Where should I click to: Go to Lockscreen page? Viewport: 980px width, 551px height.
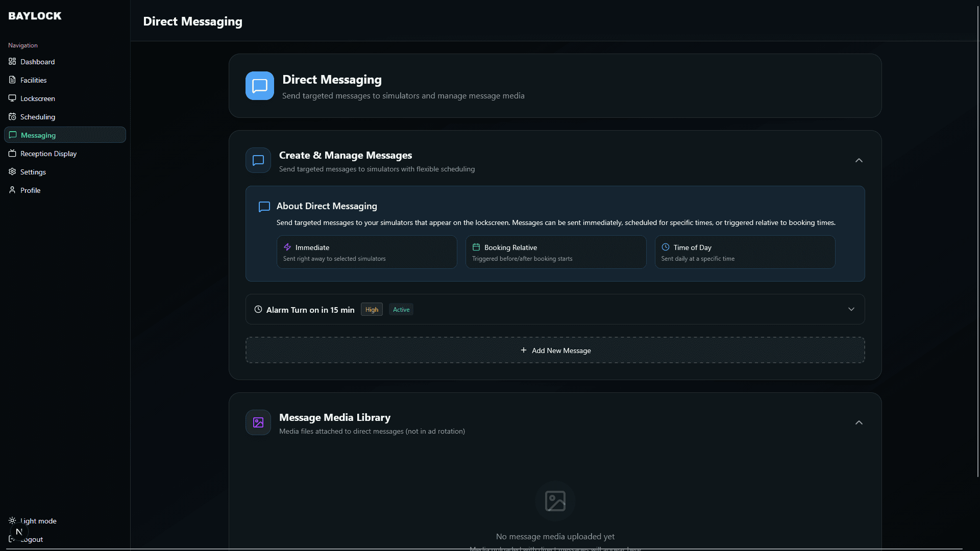tap(65, 98)
